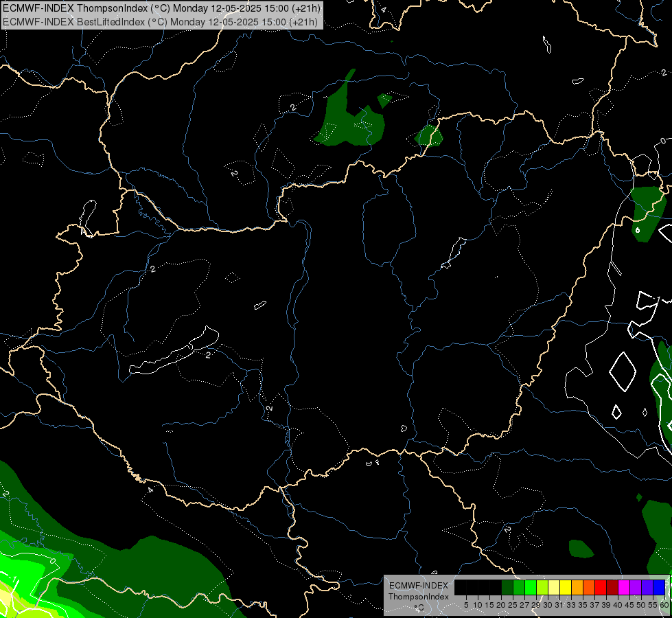
Task: Click the legend tick value '15'
Action: (489, 605)
